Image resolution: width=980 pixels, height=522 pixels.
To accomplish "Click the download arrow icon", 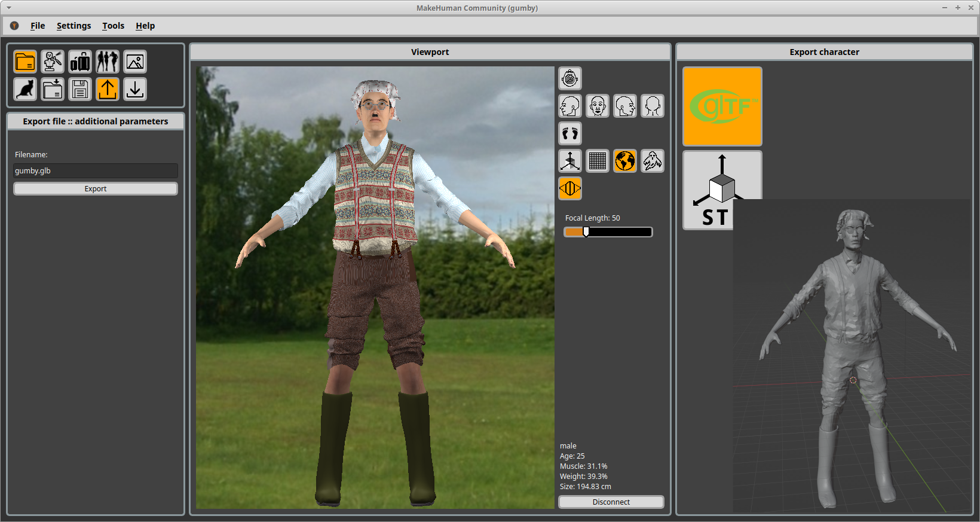I will pos(135,89).
